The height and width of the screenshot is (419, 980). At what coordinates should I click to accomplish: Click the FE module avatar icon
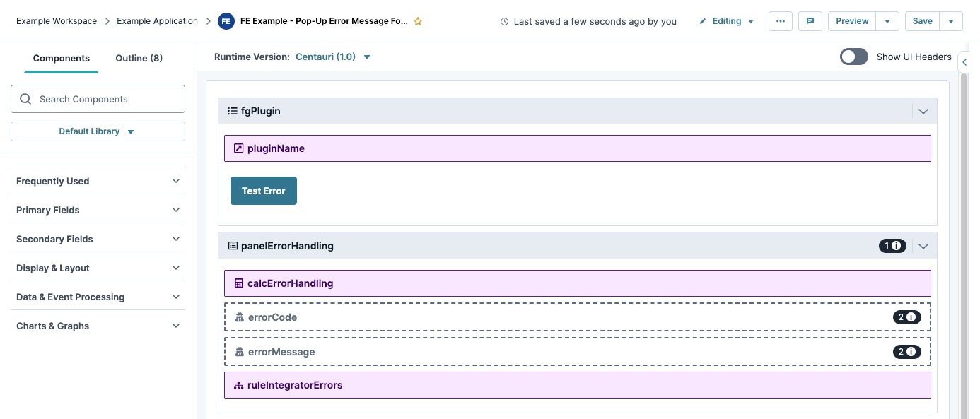pos(226,21)
